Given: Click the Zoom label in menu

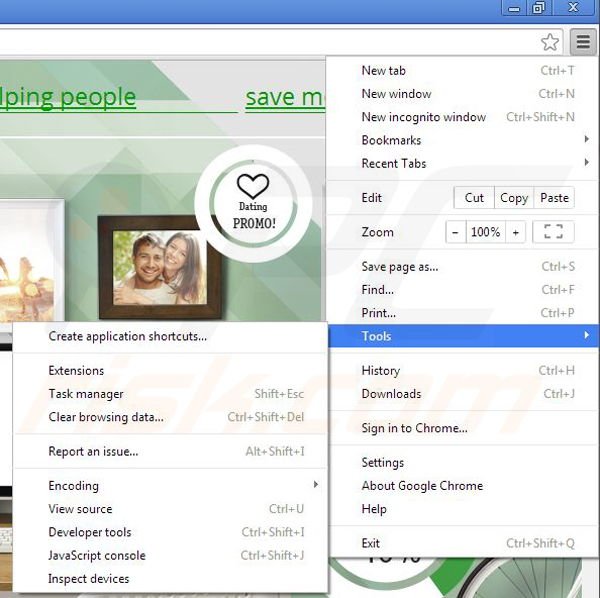Looking at the screenshot, I should [x=377, y=232].
